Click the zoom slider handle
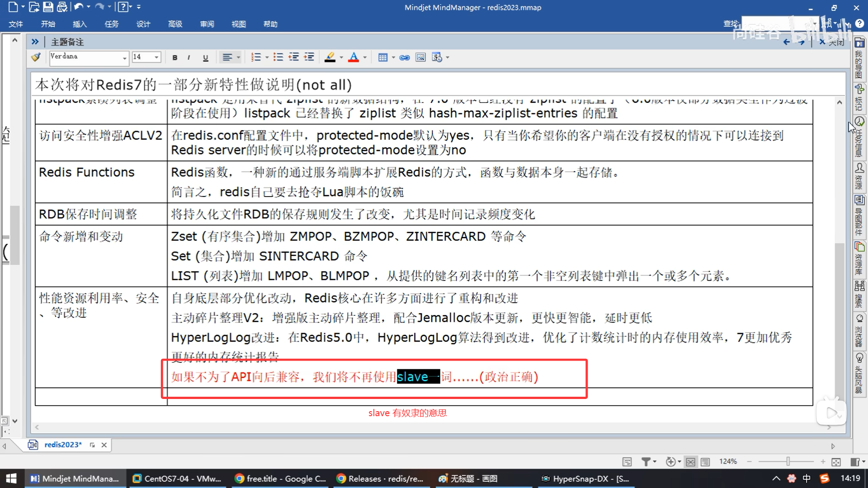The height and width of the screenshot is (488, 868). (788, 461)
